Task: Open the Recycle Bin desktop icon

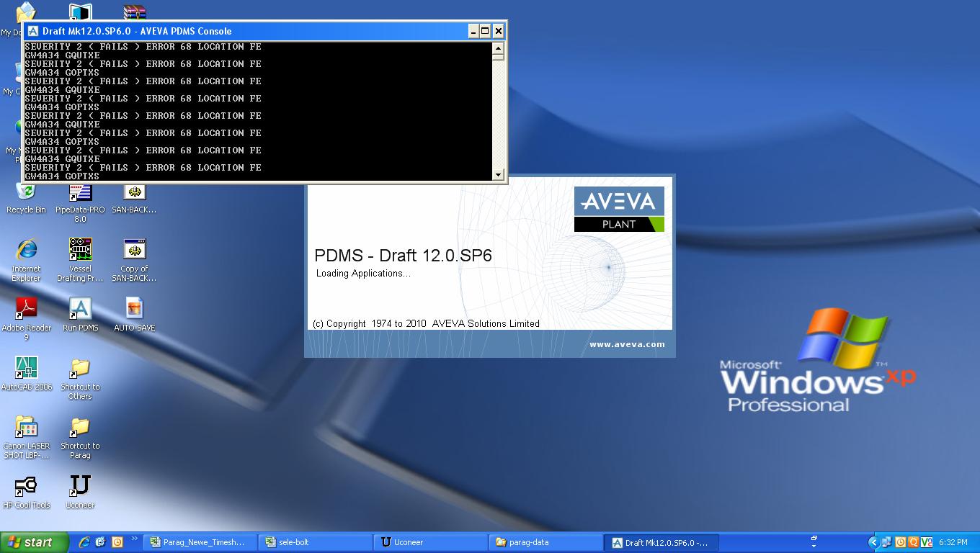Action: pyautogui.click(x=26, y=197)
